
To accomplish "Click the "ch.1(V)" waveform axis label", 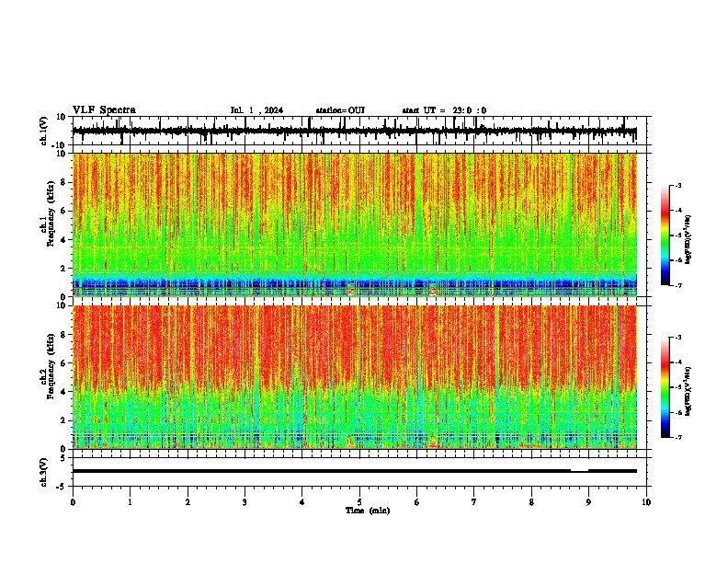I will point(45,131).
